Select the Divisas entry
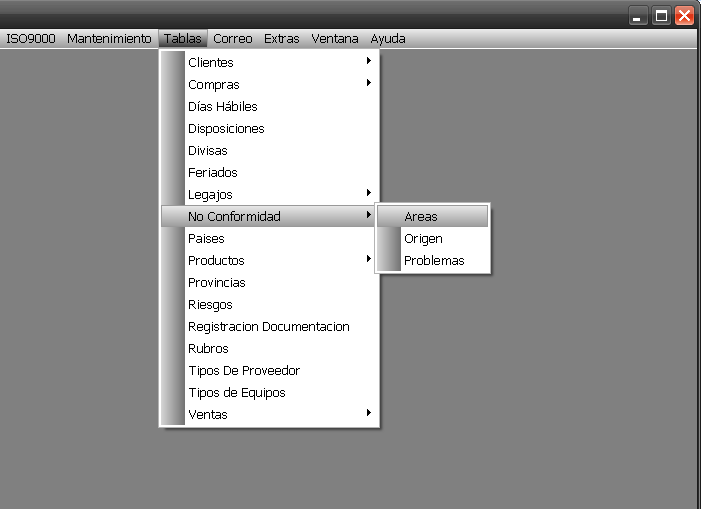 207,150
